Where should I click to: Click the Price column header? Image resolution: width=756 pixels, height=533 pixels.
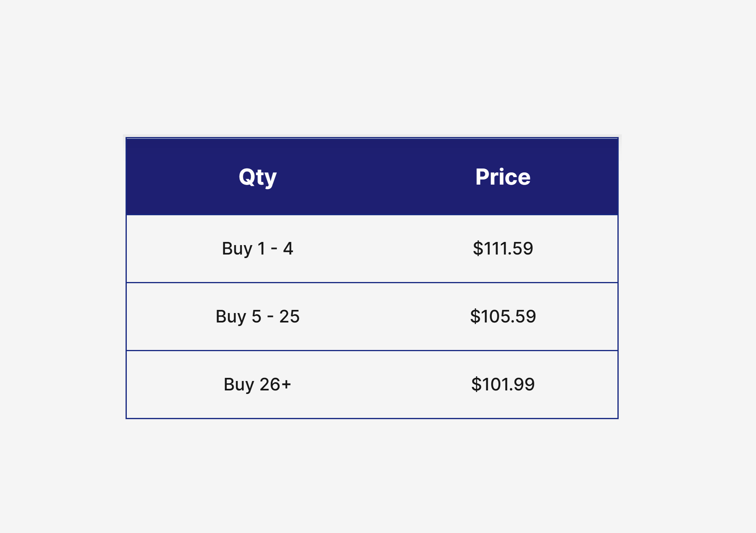tap(502, 177)
